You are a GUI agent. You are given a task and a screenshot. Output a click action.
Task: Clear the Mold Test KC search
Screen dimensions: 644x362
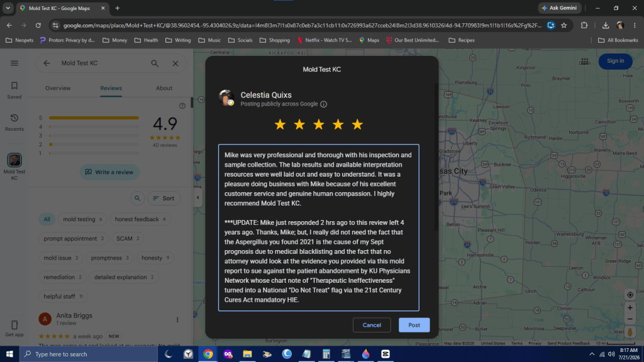point(175,63)
